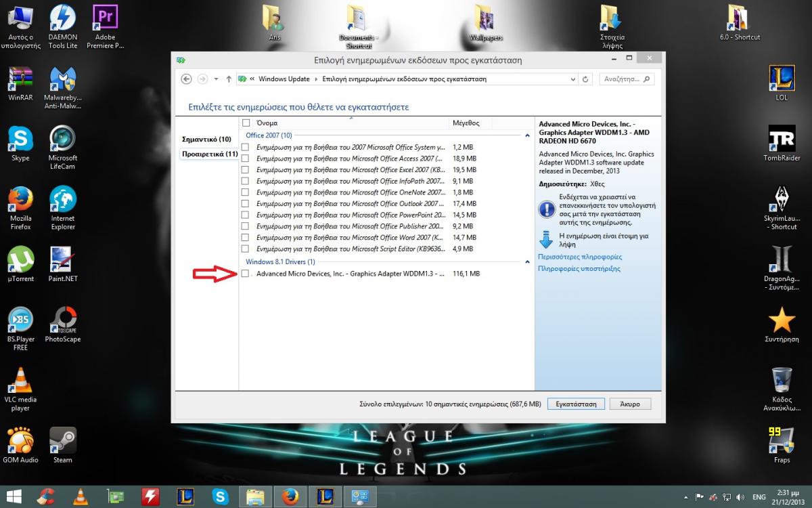Open SkyrimLauncher shortcut on desktop

pos(782,209)
